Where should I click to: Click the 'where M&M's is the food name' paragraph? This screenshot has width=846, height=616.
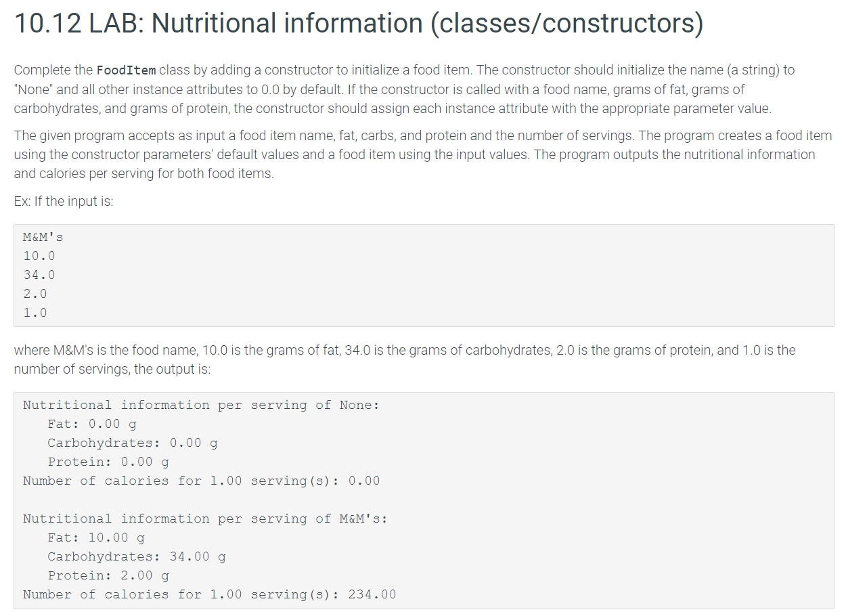pyautogui.click(x=405, y=359)
